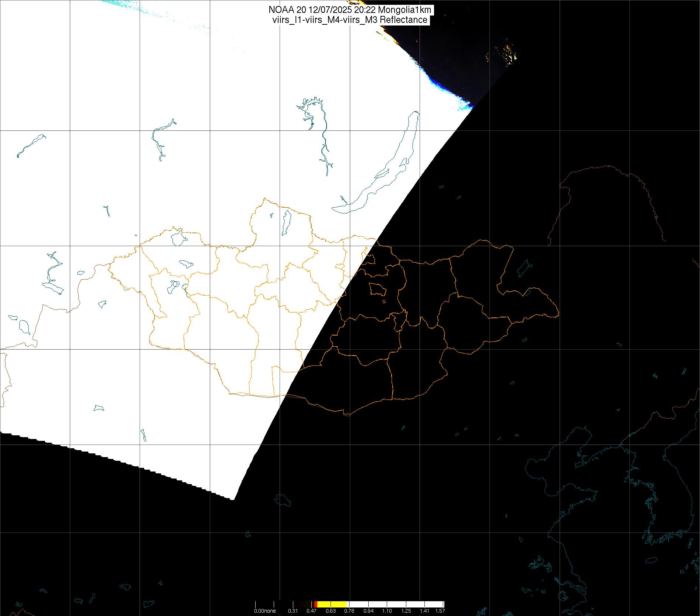Click the Uvs Lake outline in northwest Mongolia
Screen dimensions: 700x616
click(x=177, y=238)
